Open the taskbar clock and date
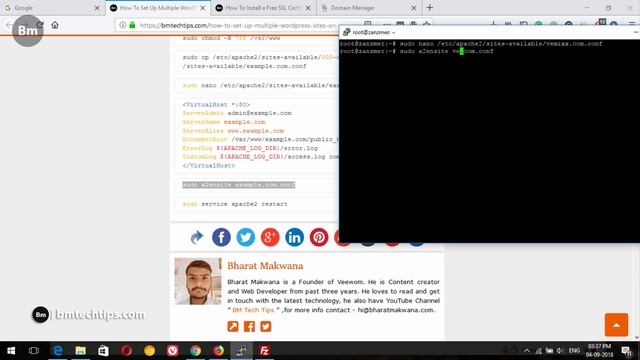Image resolution: width=640 pixels, height=360 pixels. (599, 351)
